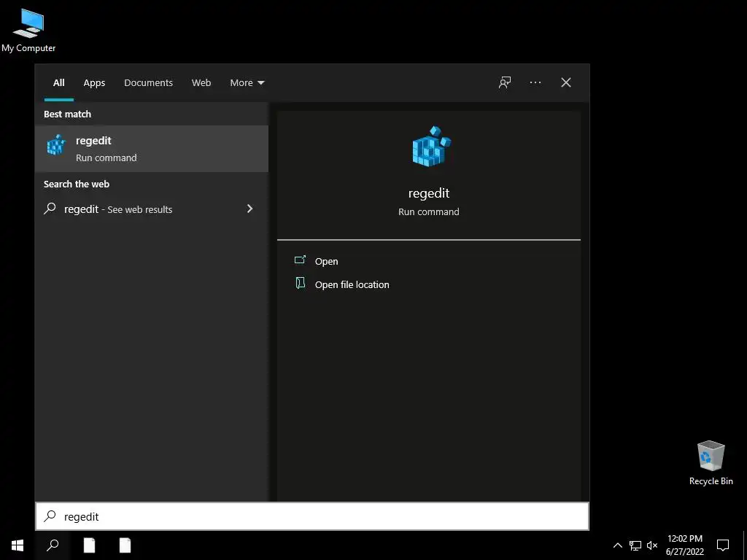The height and width of the screenshot is (560, 747).
Task: Close the search panel with X
Action: tap(566, 82)
